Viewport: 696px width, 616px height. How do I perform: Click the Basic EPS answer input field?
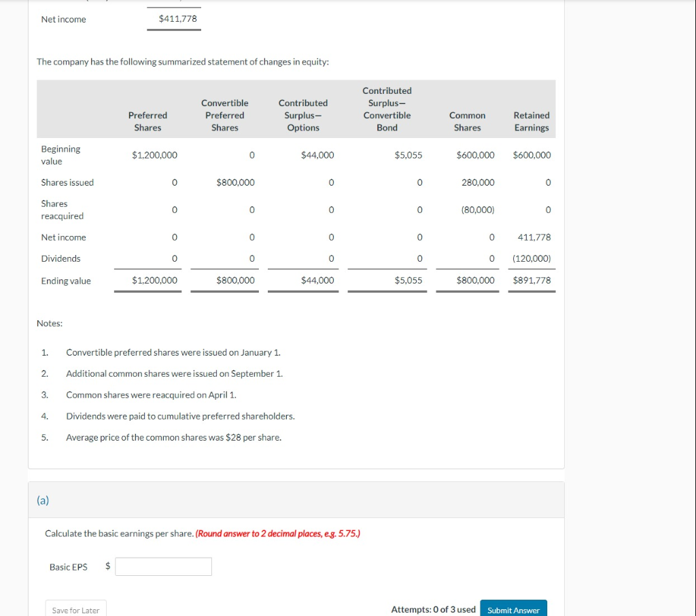coord(163,566)
